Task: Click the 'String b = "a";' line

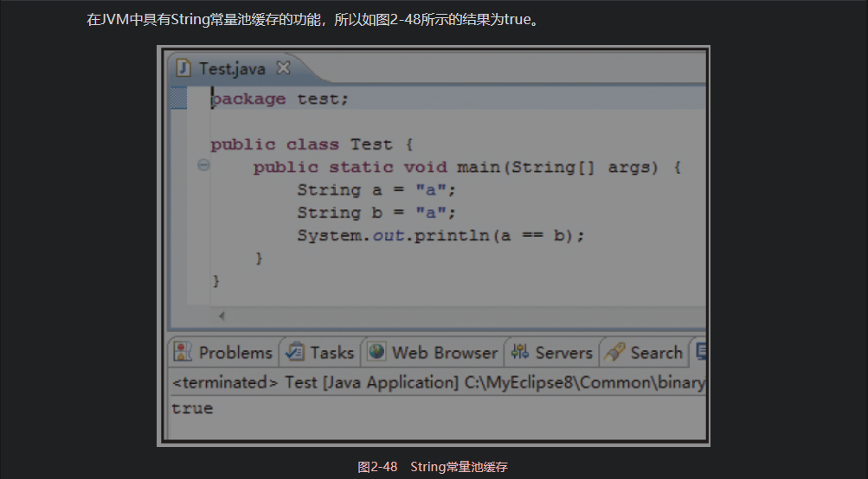Action: [376, 213]
